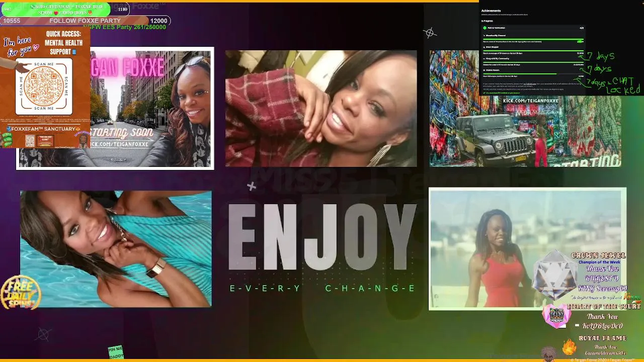Click the Champion of the Week label

point(599,262)
